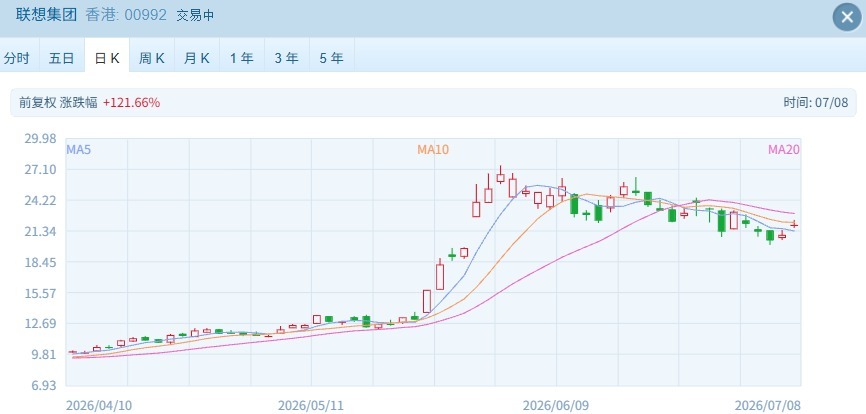Click the 2026/06/09 date label
This screenshot has height=414, width=866.
pyautogui.click(x=556, y=406)
